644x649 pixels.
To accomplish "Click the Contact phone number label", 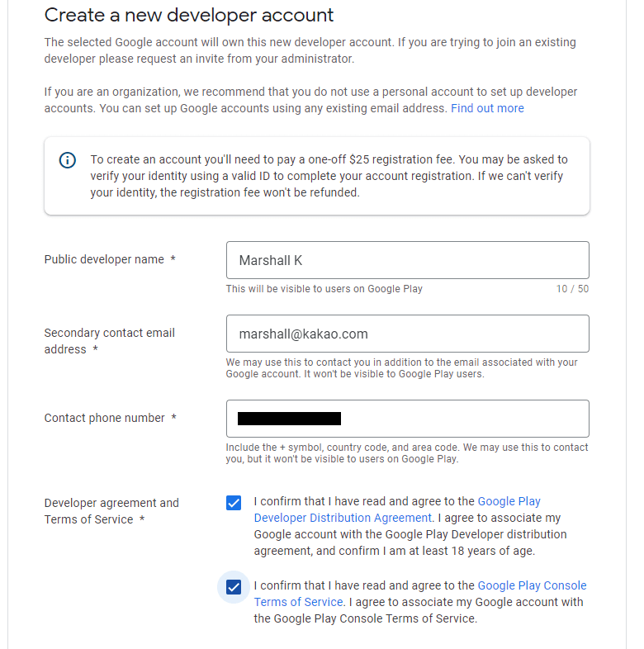I will (x=105, y=418).
